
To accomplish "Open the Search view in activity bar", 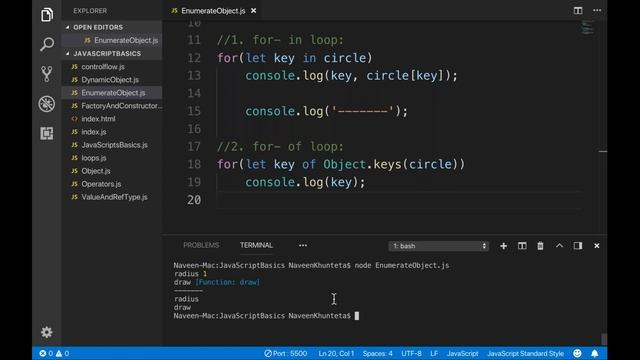I will (x=47, y=44).
